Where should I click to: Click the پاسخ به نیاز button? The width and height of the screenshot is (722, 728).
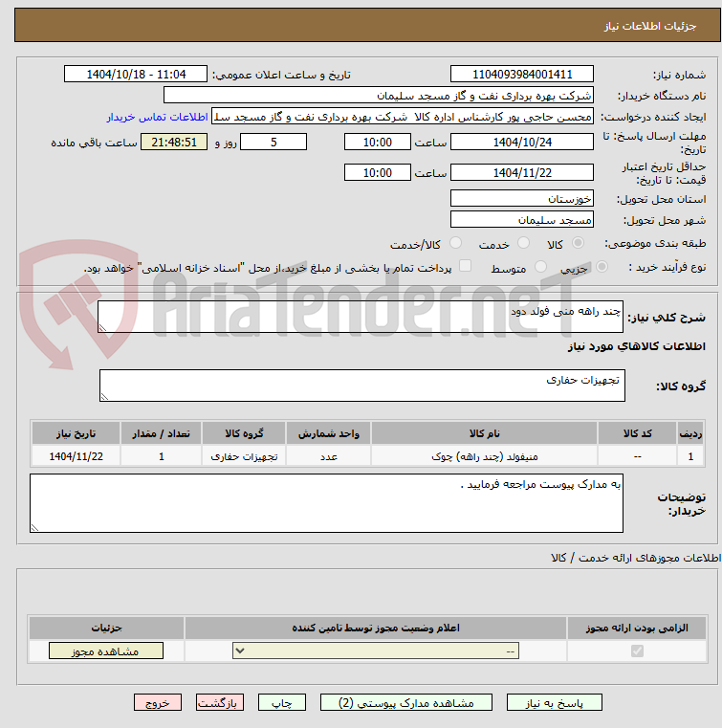(x=554, y=702)
